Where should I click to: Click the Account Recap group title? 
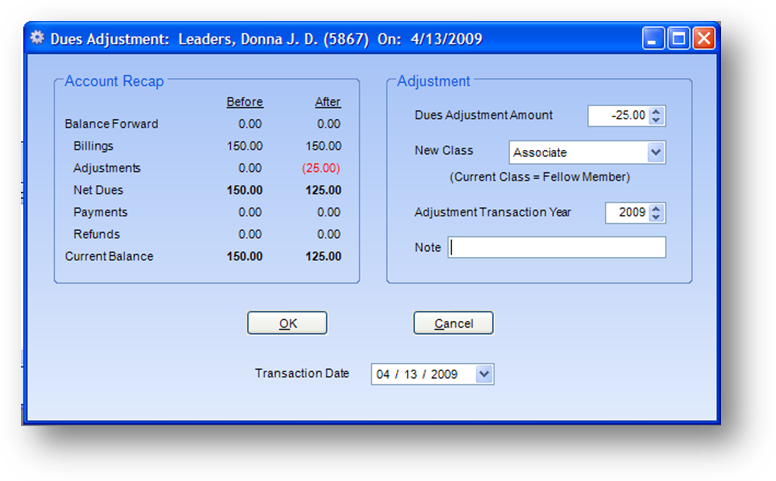pyautogui.click(x=114, y=81)
